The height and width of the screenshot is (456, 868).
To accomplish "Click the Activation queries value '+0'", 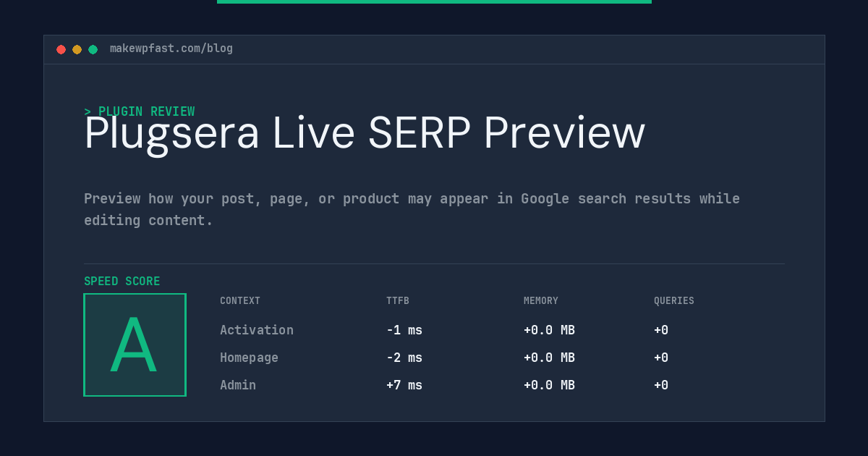I will [661, 330].
